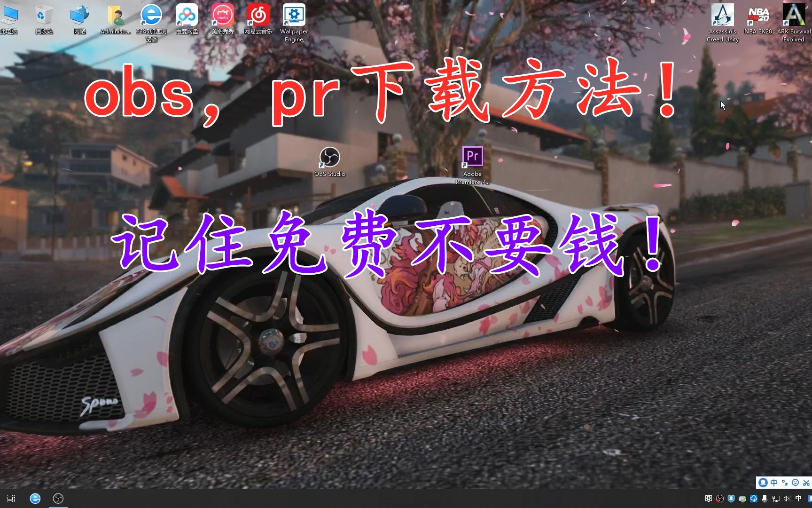Select the Administrator folder icon
The image size is (812, 508).
point(116,19)
